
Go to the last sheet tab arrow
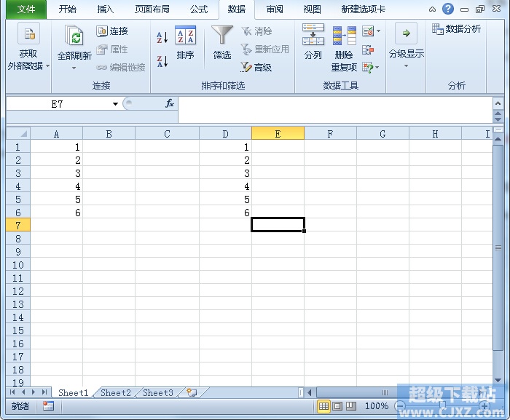pos(44,392)
